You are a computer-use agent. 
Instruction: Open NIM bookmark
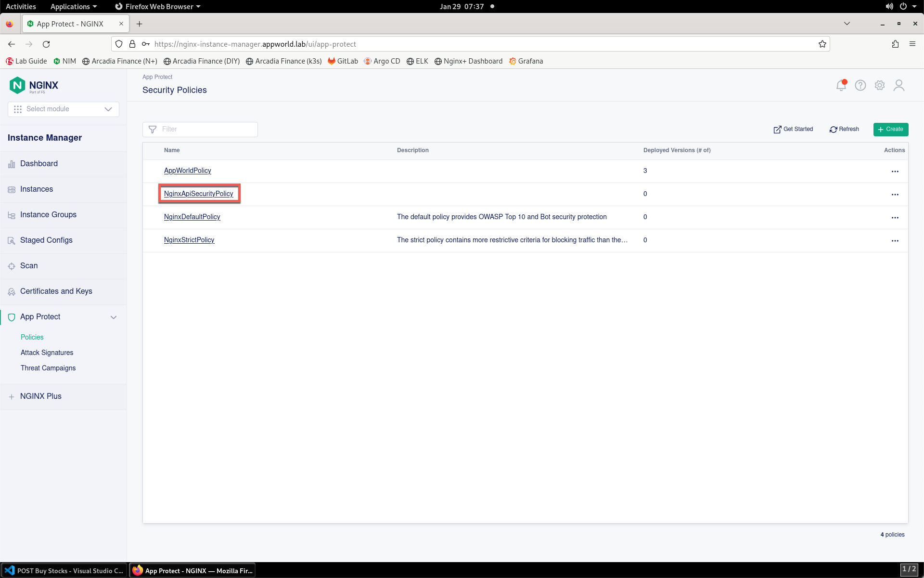[x=65, y=61]
